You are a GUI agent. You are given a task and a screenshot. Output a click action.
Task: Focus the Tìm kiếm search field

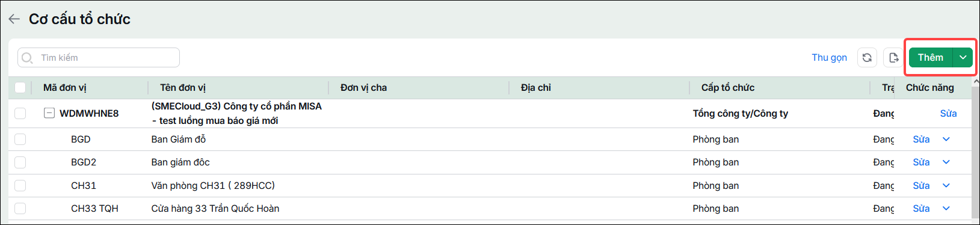tap(99, 58)
